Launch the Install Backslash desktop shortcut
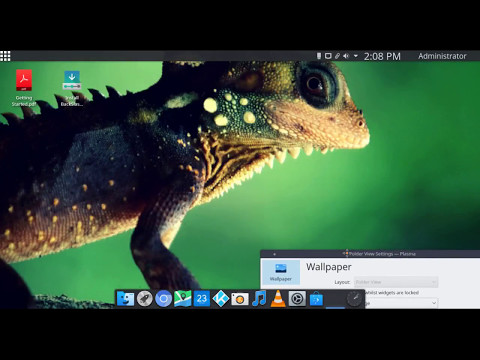 point(72,88)
